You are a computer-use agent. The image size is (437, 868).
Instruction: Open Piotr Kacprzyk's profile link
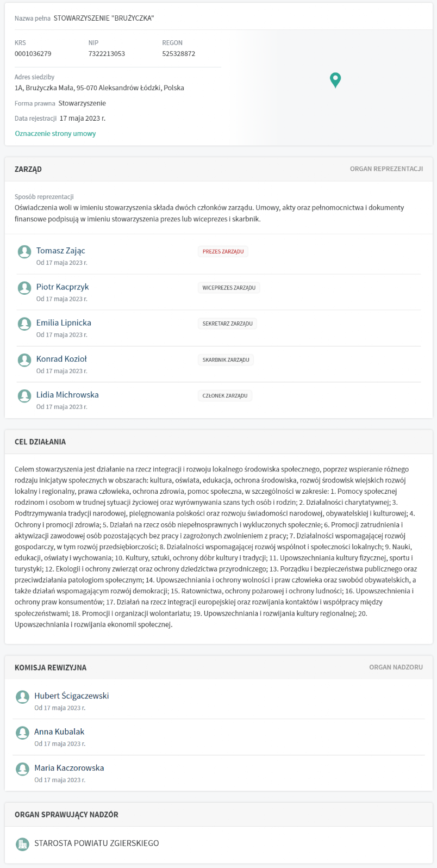tap(63, 287)
